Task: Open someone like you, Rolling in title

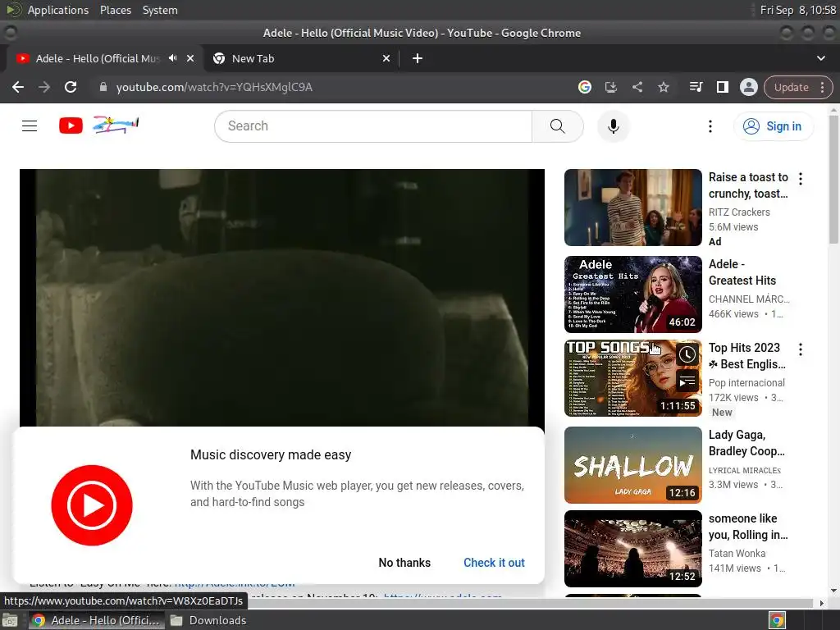Action: pyautogui.click(x=748, y=527)
